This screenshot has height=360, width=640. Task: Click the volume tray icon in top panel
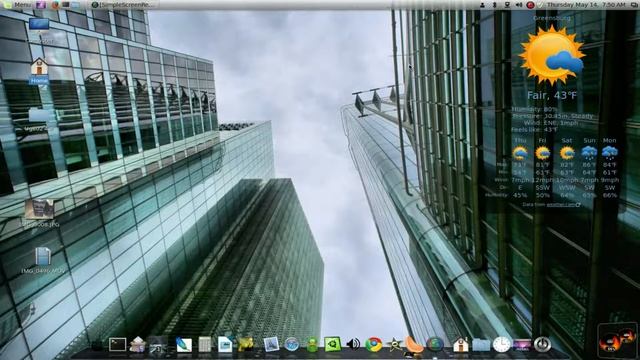519,5
